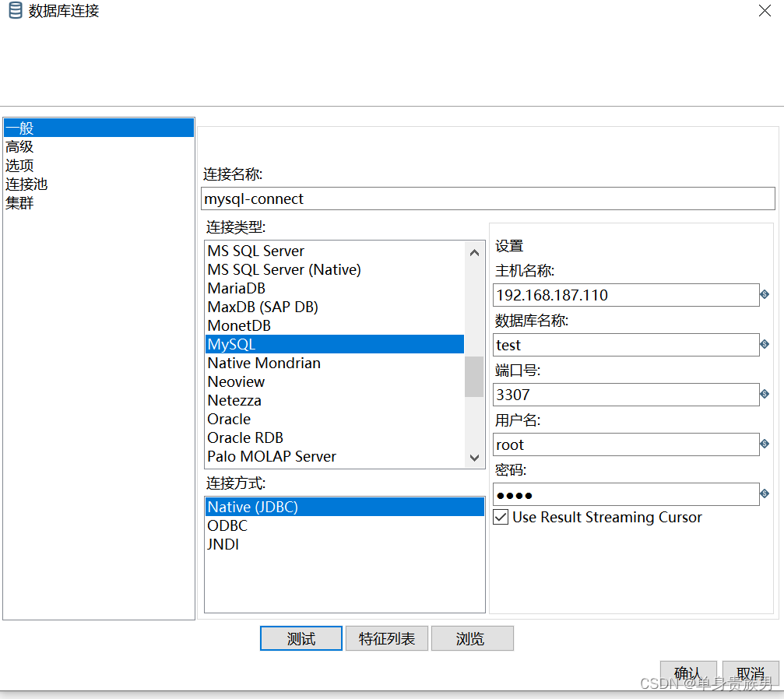Click the scroll-down arrow of the connection type list
This screenshot has height=699, width=784.
[474, 458]
